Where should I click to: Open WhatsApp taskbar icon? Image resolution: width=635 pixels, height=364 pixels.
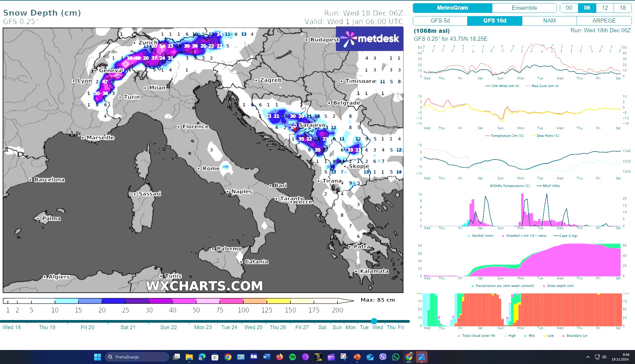tap(396, 357)
